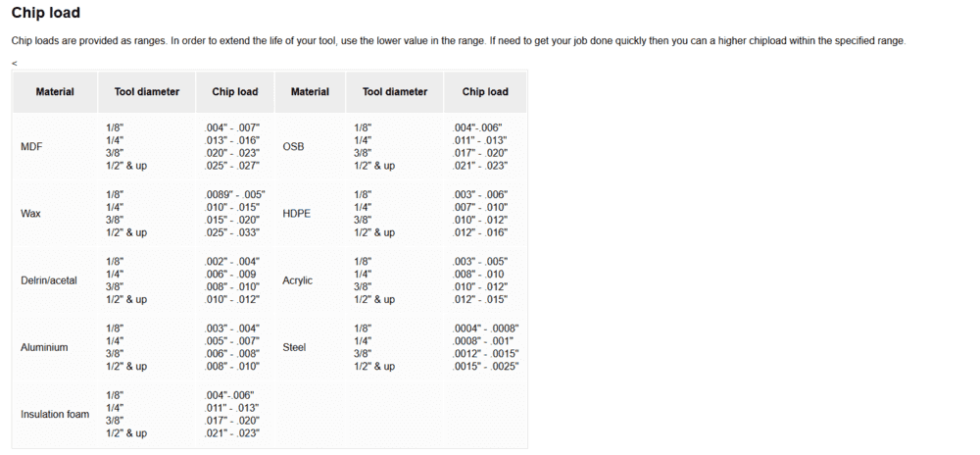The height and width of the screenshot is (455, 980).
Task: Select the Aluminium material cell
Action: [44, 347]
